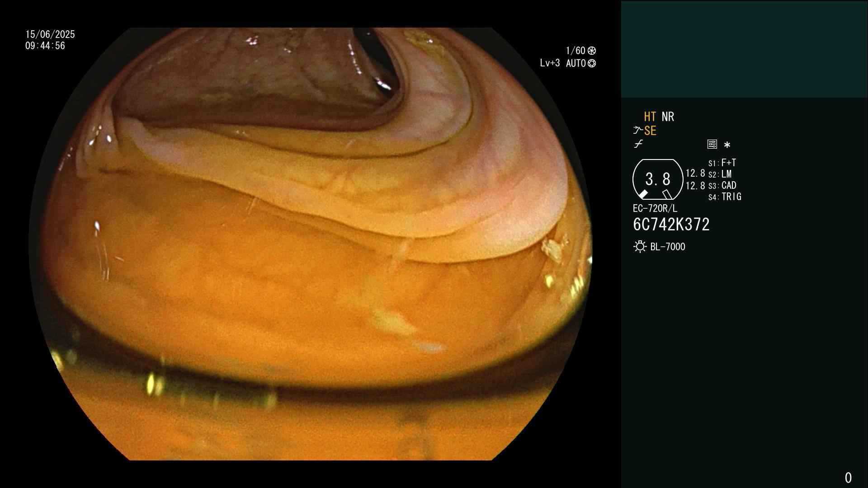Click the date 15/06/2025
The width and height of the screenshot is (868, 488).
point(50,34)
